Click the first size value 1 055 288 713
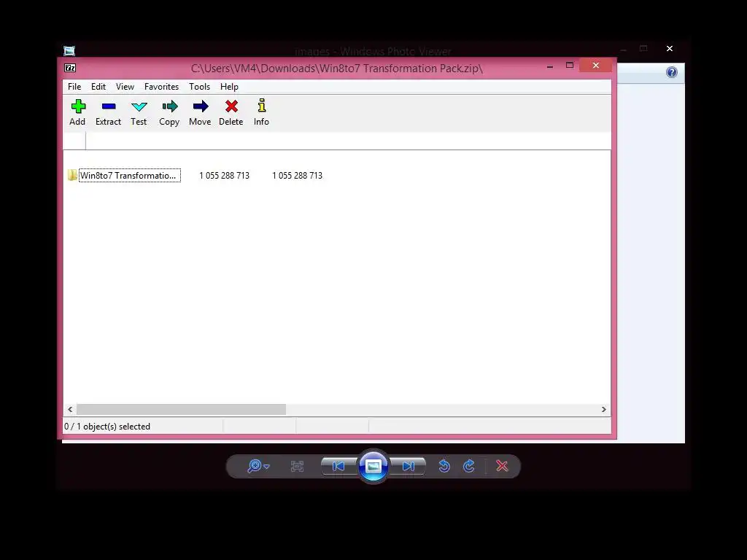The width and height of the screenshot is (747, 560). click(225, 176)
